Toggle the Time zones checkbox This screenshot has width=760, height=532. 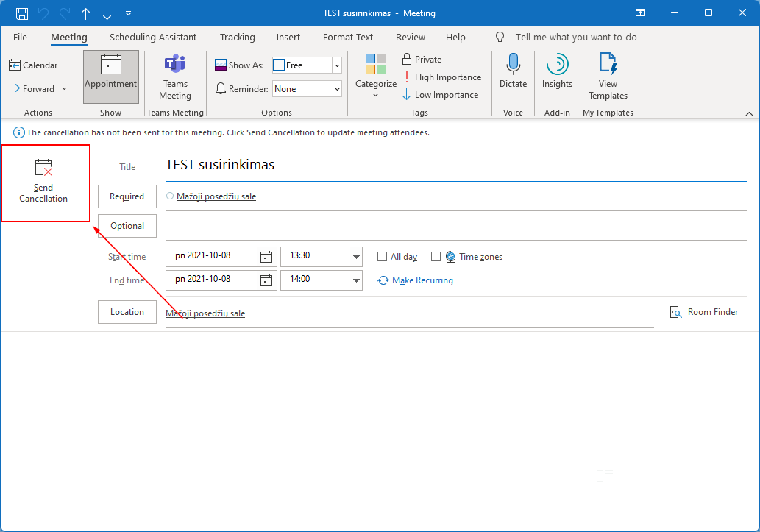(436, 257)
